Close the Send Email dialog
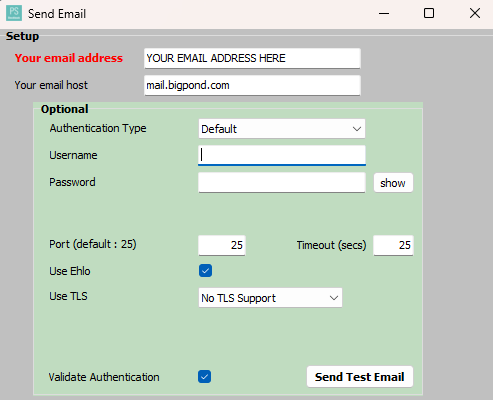The image size is (493, 400). click(475, 13)
